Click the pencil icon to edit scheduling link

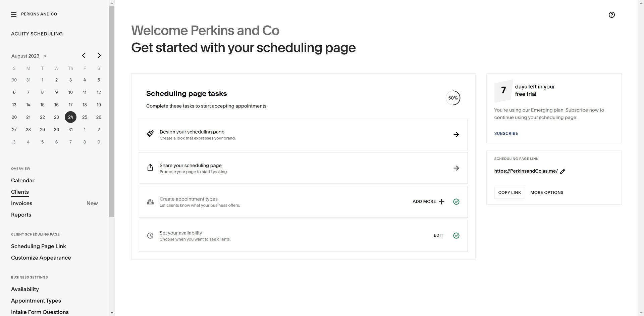(x=563, y=172)
